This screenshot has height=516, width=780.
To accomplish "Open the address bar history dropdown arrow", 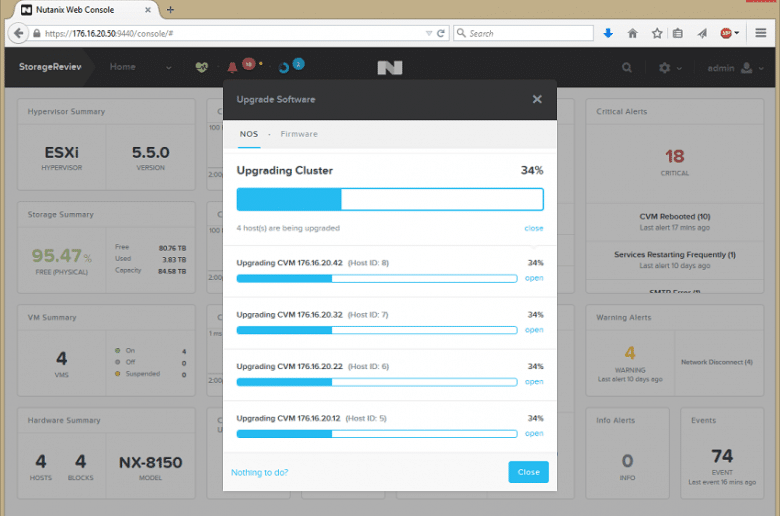I will (x=429, y=33).
